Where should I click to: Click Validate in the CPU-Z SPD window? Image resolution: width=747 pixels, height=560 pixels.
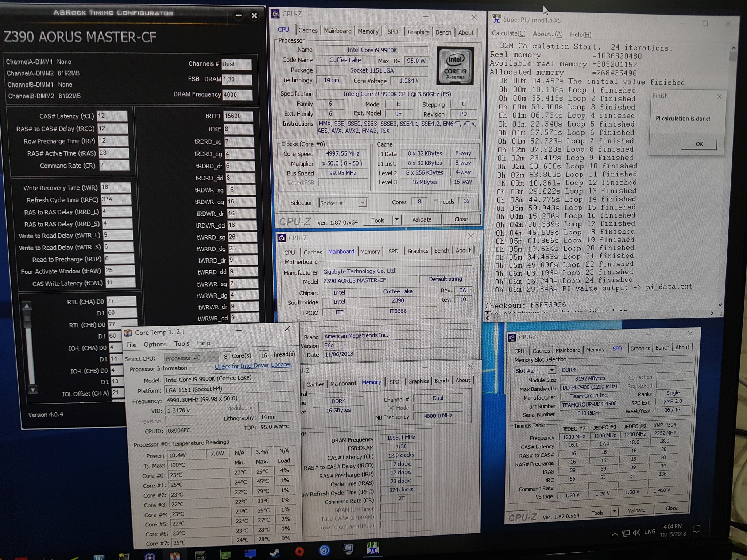(636, 510)
